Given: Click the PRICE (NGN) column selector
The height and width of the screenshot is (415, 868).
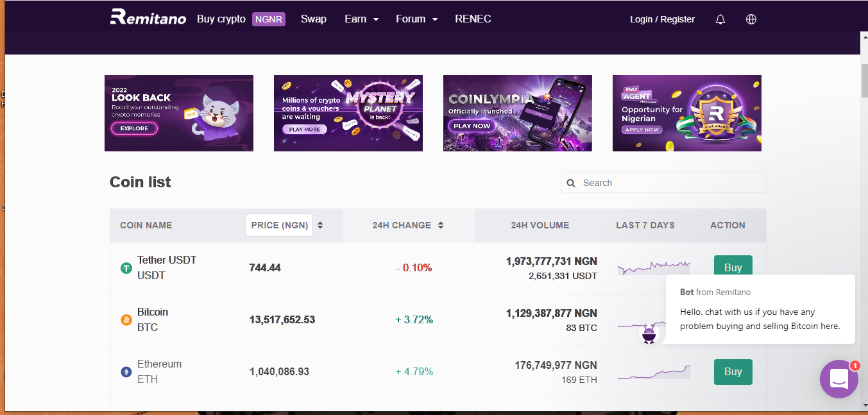Looking at the screenshot, I should click(x=279, y=225).
